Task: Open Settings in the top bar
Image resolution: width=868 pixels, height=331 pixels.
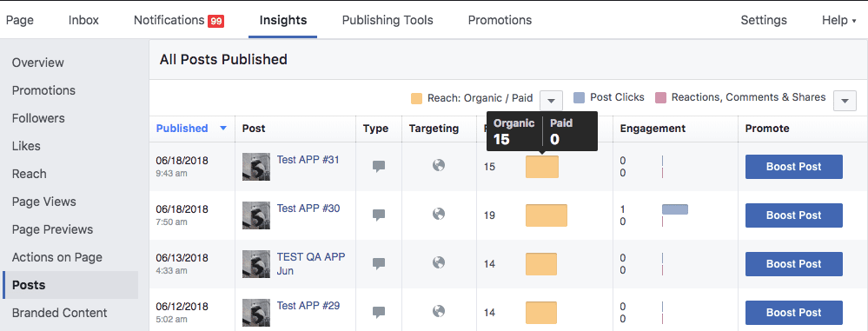Action: point(764,21)
